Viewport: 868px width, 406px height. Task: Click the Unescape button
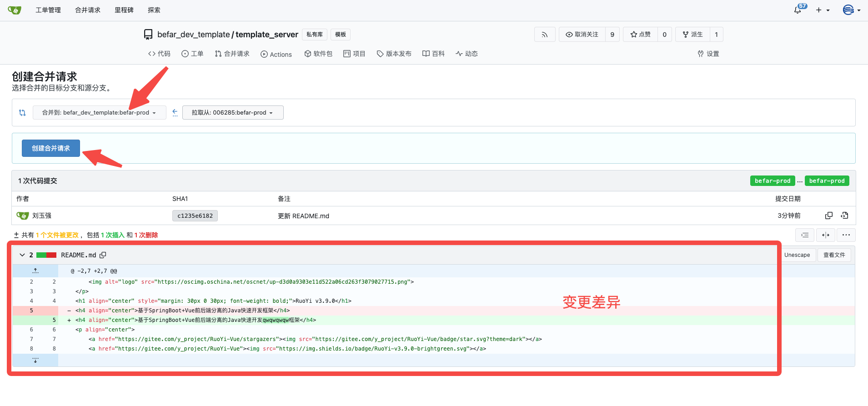tap(797, 255)
